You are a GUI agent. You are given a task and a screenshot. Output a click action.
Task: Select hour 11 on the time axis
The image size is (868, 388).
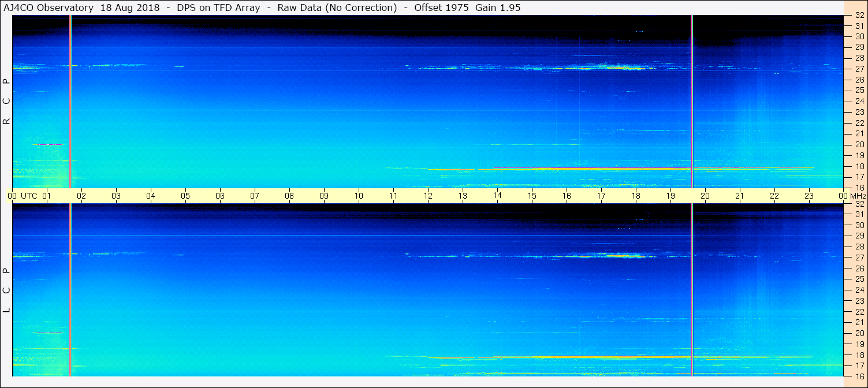click(x=393, y=196)
